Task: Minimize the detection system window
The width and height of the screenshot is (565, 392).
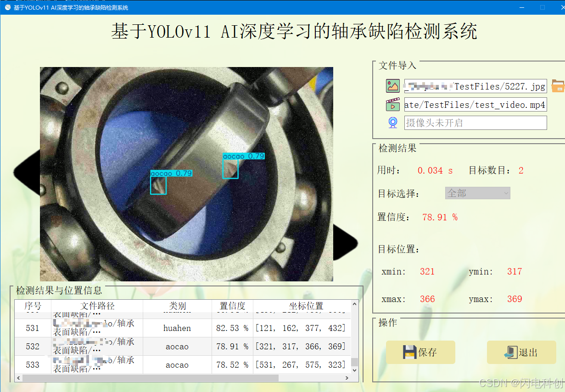Action: pyautogui.click(x=521, y=7)
